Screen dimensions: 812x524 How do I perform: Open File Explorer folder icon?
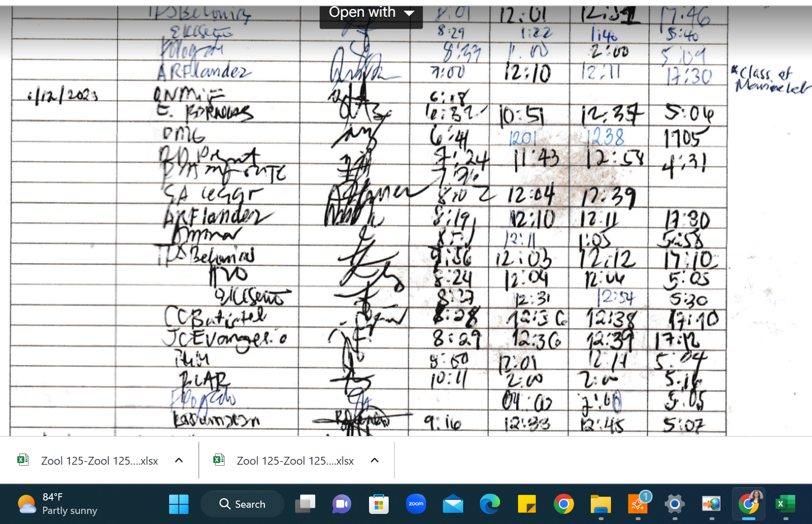click(600, 504)
